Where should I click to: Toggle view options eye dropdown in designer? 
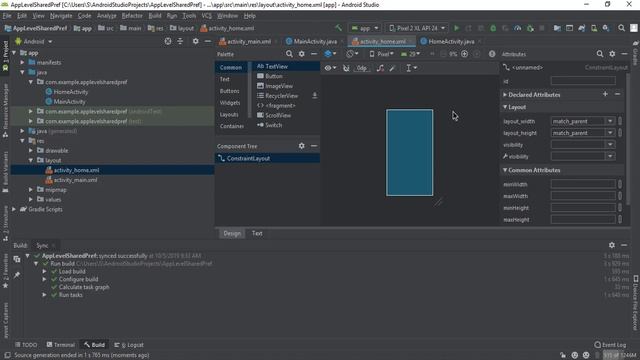click(330, 68)
